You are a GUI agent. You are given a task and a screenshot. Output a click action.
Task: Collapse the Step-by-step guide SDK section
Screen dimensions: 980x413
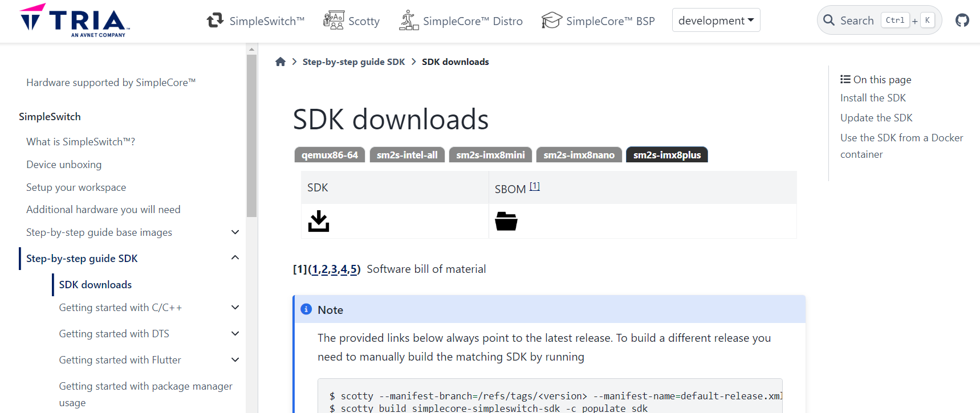235,257
